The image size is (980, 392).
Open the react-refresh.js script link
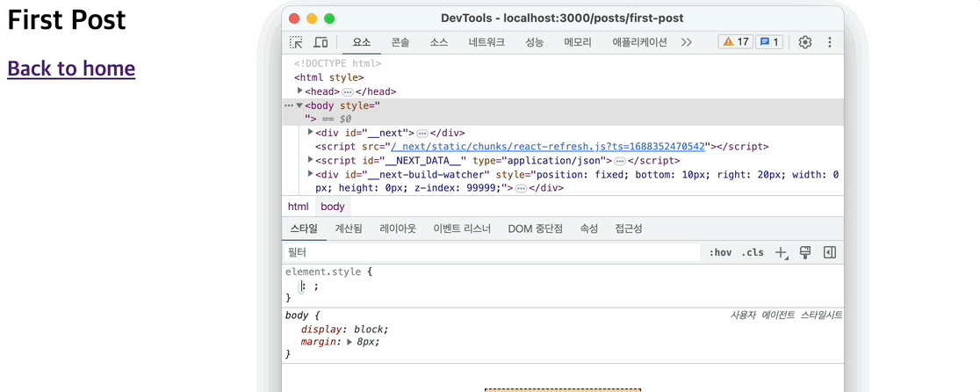click(547, 146)
